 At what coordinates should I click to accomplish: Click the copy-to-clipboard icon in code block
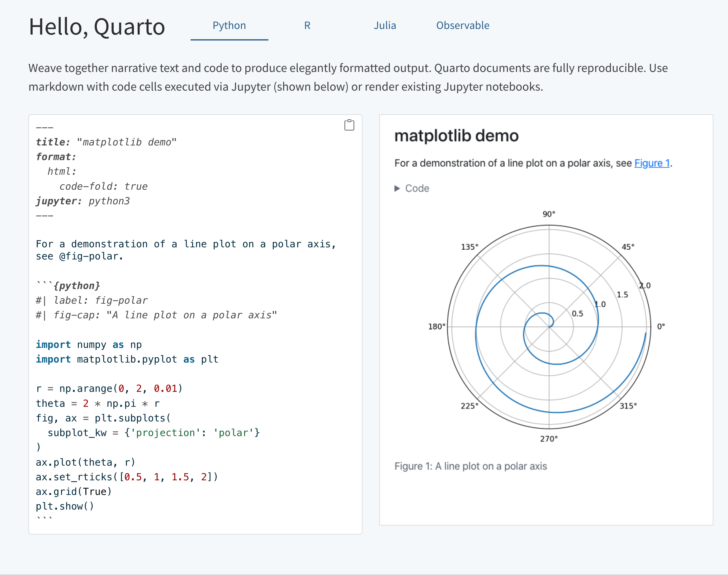(349, 125)
